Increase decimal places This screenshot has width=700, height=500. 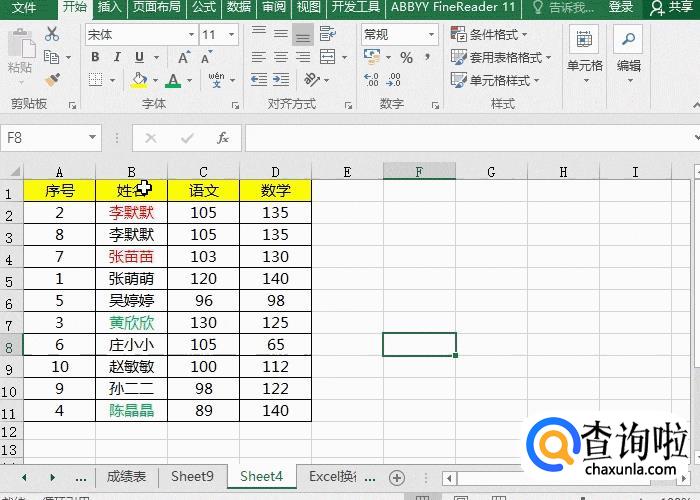point(371,80)
